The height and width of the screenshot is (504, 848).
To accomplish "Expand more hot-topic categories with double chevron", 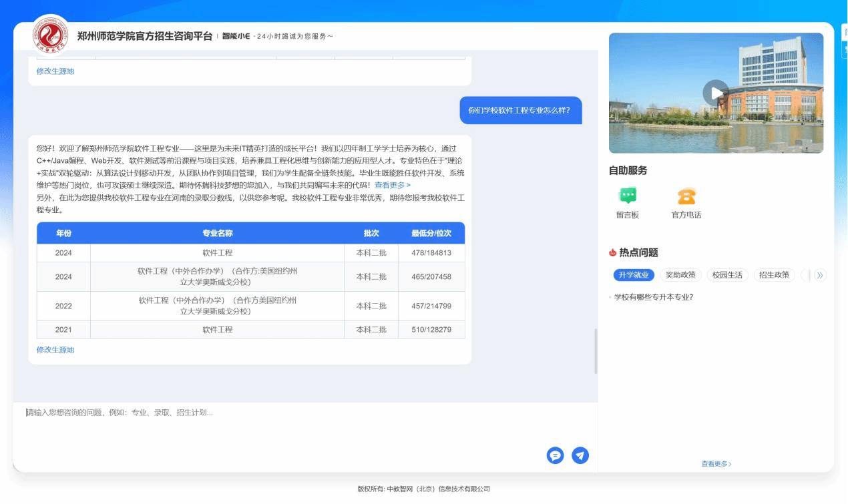I will coord(820,275).
